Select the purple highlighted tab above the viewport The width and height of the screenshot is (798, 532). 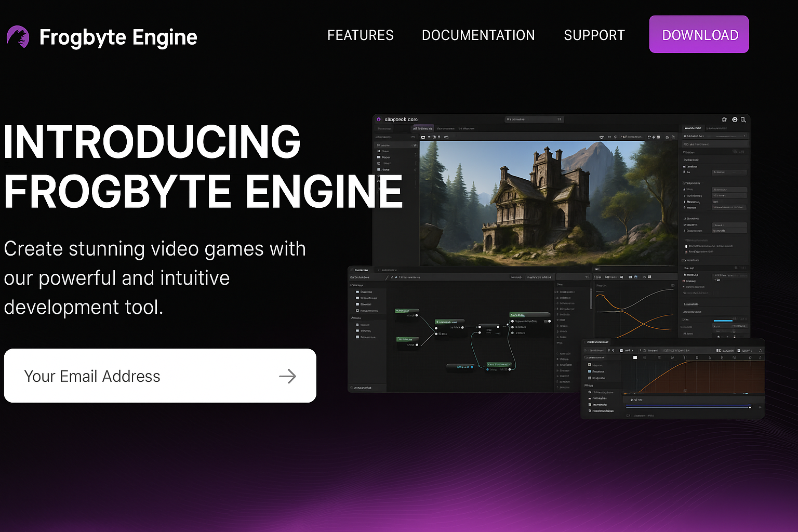(423, 128)
